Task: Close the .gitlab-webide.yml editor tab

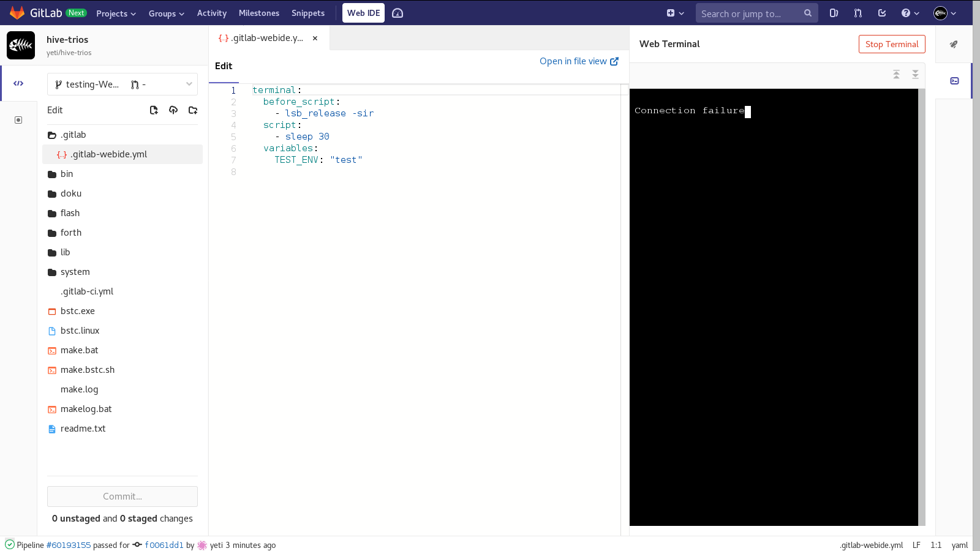Action: [315, 38]
